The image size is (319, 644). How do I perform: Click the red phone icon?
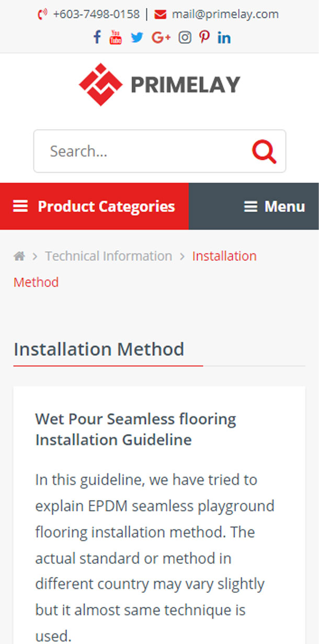(42, 14)
